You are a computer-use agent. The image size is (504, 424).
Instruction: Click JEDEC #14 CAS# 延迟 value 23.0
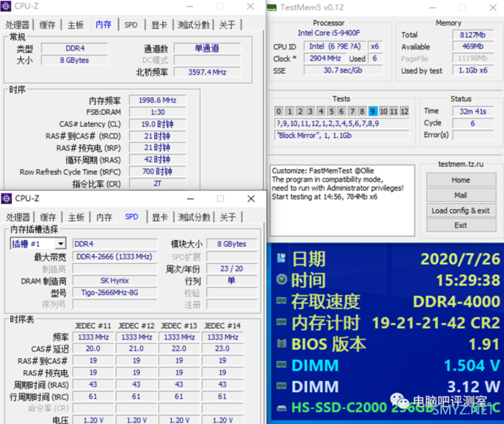(x=222, y=348)
